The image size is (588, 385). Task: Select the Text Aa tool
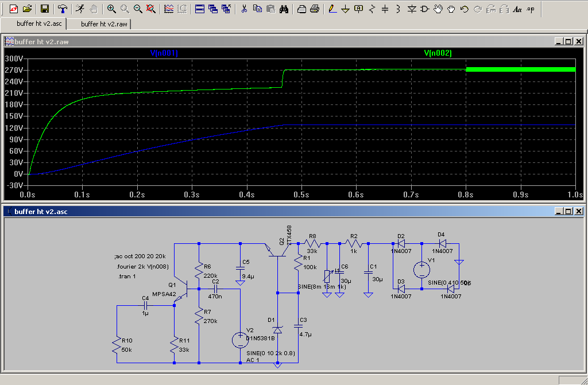click(x=517, y=9)
